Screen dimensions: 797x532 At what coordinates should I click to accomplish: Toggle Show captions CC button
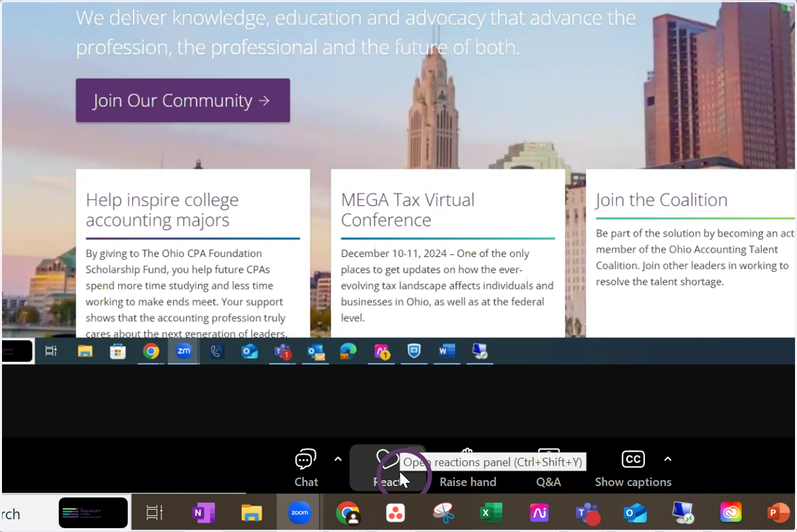coord(633,469)
